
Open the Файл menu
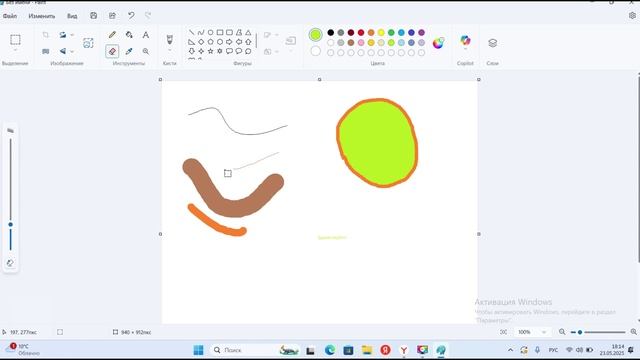pyautogui.click(x=10, y=16)
